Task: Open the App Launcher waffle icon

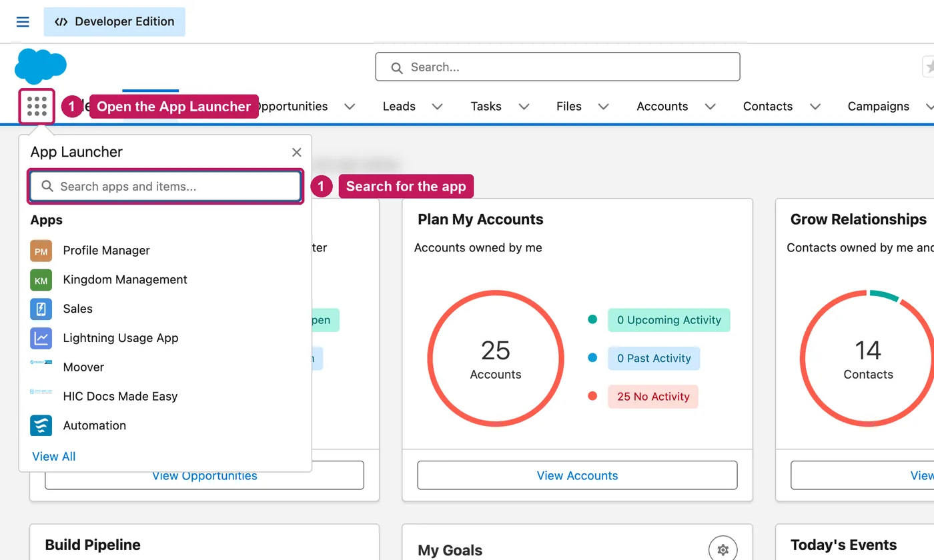Action: (x=37, y=107)
